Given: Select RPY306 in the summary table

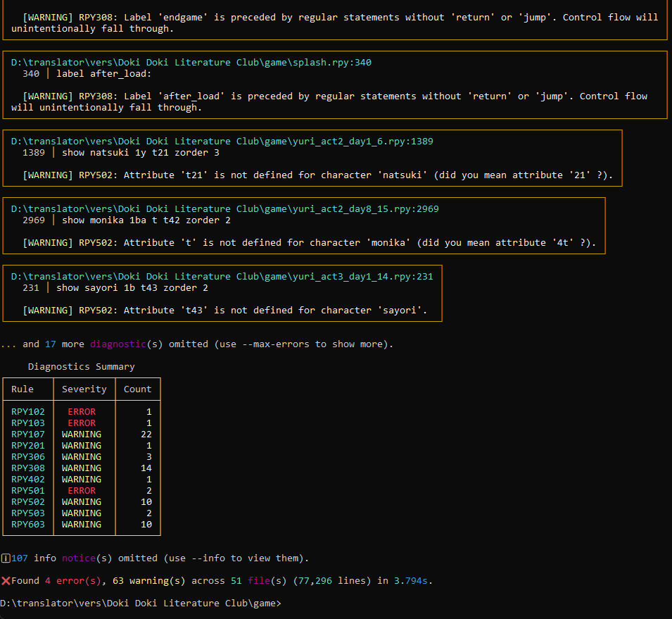Looking at the screenshot, I should 28,457.
